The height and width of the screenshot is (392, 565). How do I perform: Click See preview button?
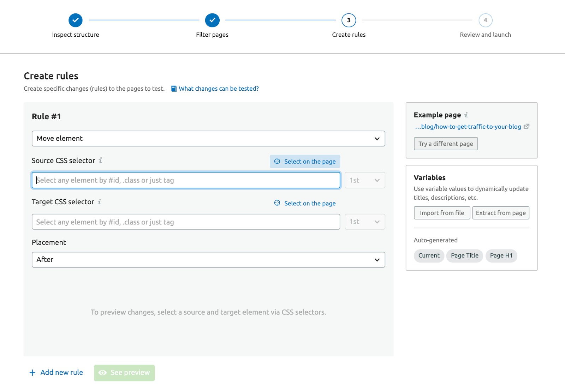(124, 373)
